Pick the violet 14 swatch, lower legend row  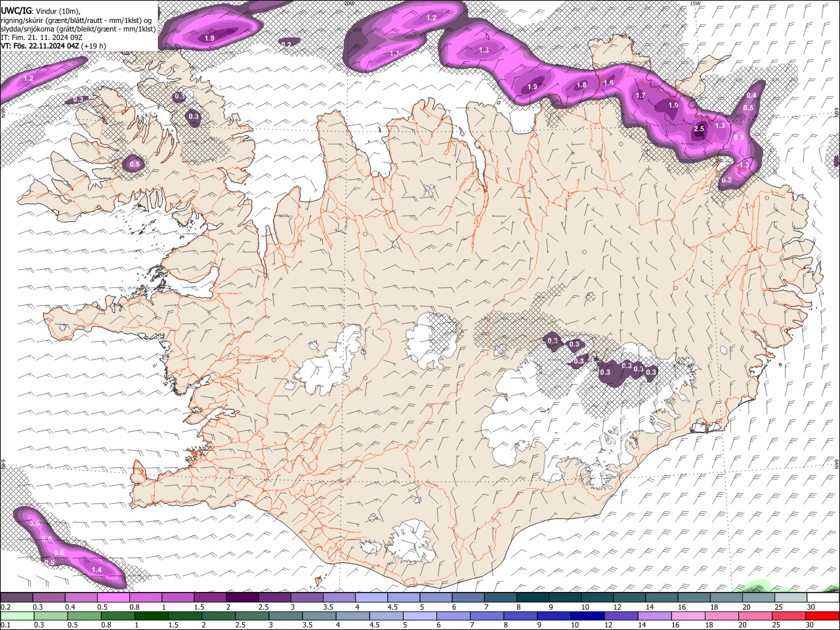coord(656,616)
